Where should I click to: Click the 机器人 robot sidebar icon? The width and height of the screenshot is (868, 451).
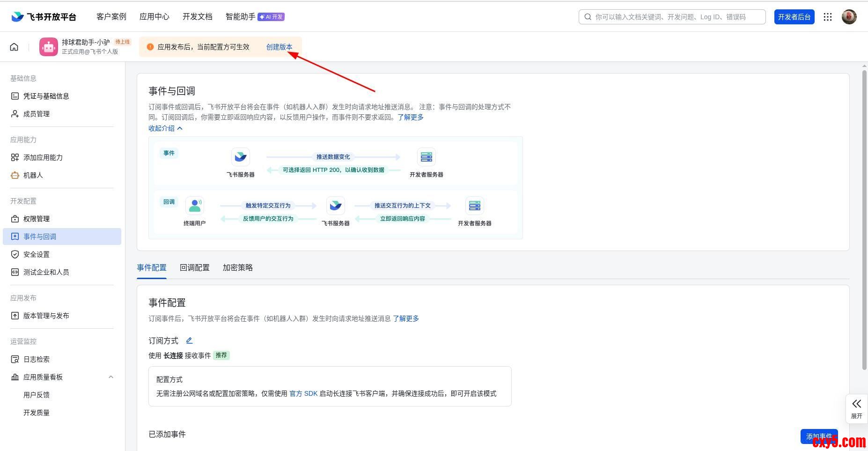point(15,175)
